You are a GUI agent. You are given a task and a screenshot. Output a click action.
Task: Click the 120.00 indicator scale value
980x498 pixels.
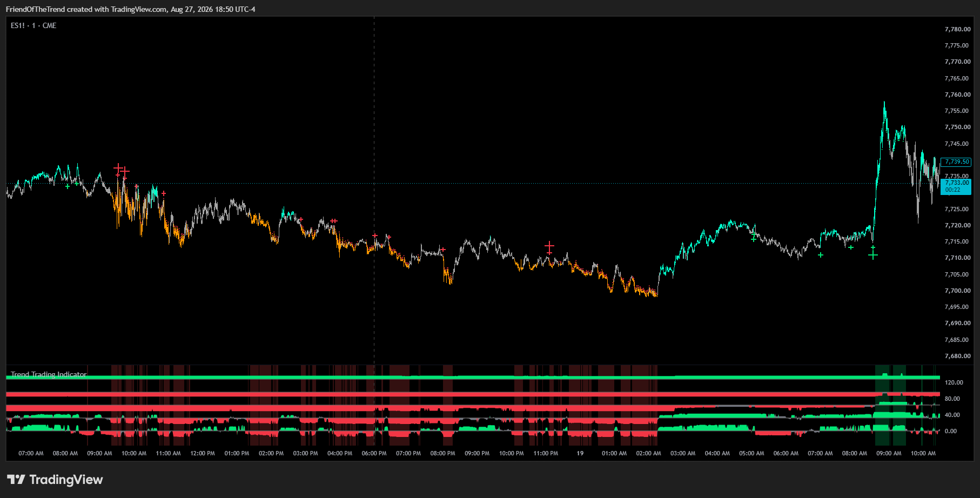point(954,382)
